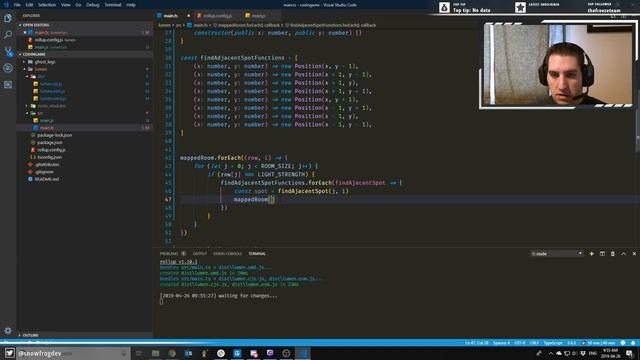Open the terminal selector dropdown
Viewport: 640px width, 360px height.
556,253
